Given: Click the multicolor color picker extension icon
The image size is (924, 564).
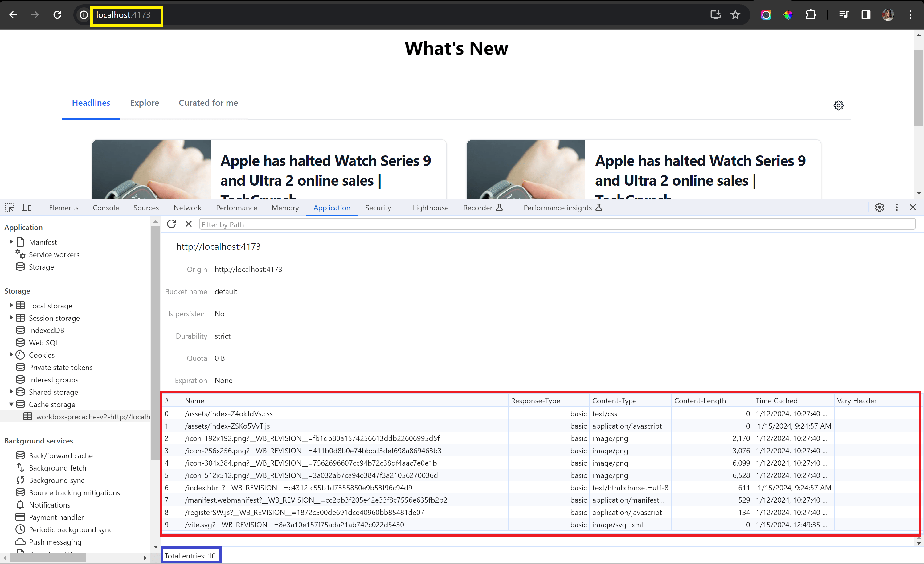Looking at the screenshot, I should point(788,15).
